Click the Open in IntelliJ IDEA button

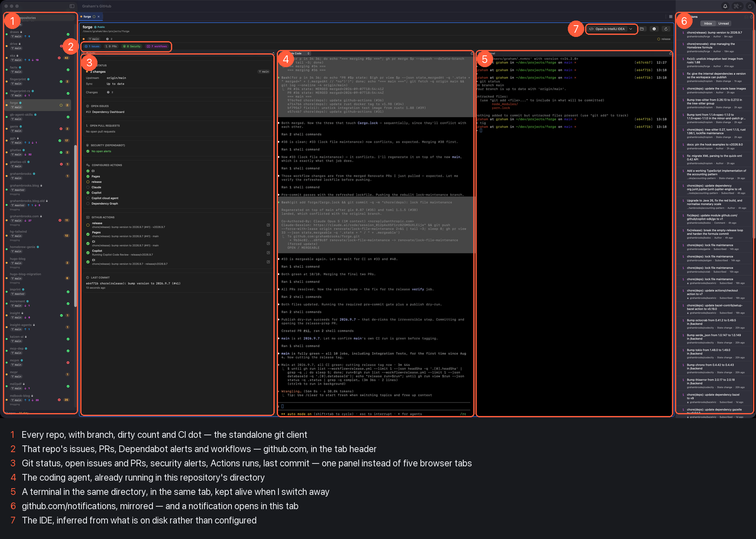pyautogui.click(x=607, y=29)
